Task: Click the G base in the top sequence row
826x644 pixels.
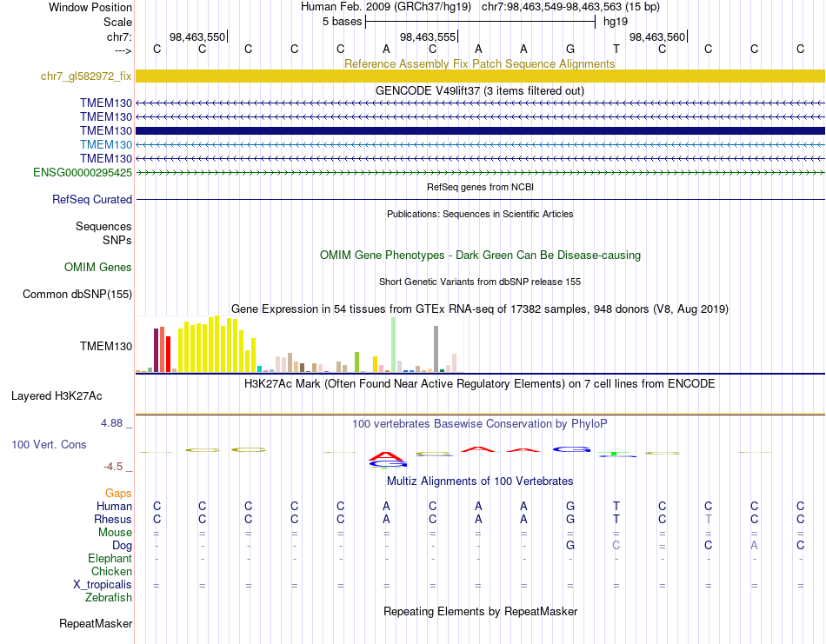Action: click(x=570, y=49)
